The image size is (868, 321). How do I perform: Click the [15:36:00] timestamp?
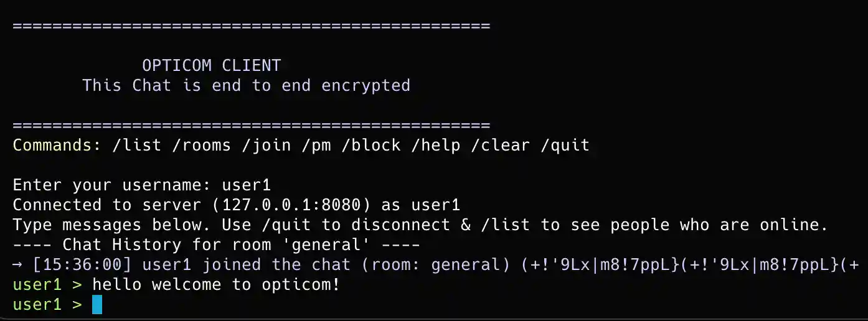click(x=82, y=265)
